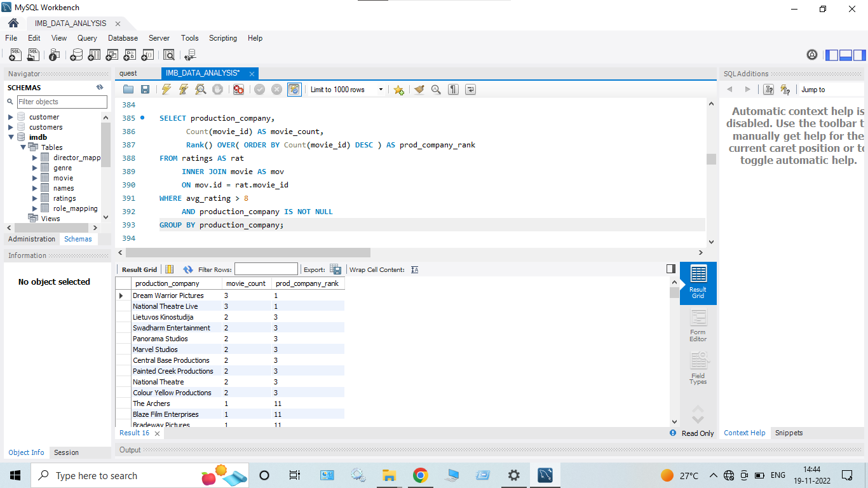Refresh schemas list icon
This screenshot has width=868, height=488.
tap(100, 88)
